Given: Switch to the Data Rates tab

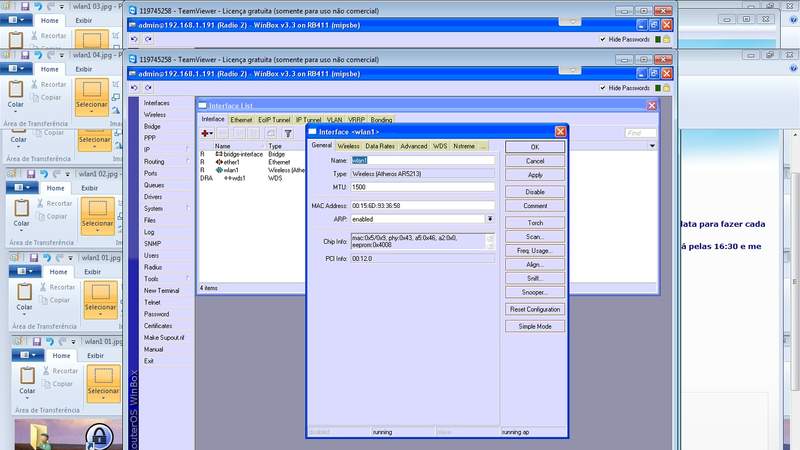Looking at the screenshot, I should click(x=380, y=146).
